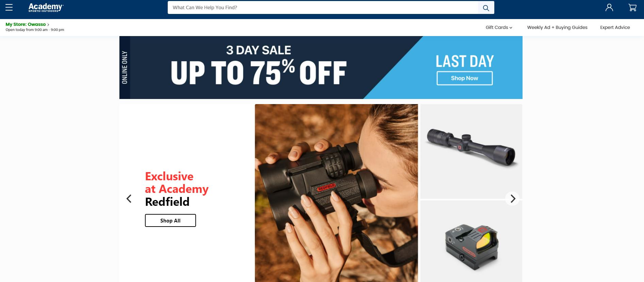644x282 pixels.
Task: Click the store hours text
Action: tap(35, 30)
